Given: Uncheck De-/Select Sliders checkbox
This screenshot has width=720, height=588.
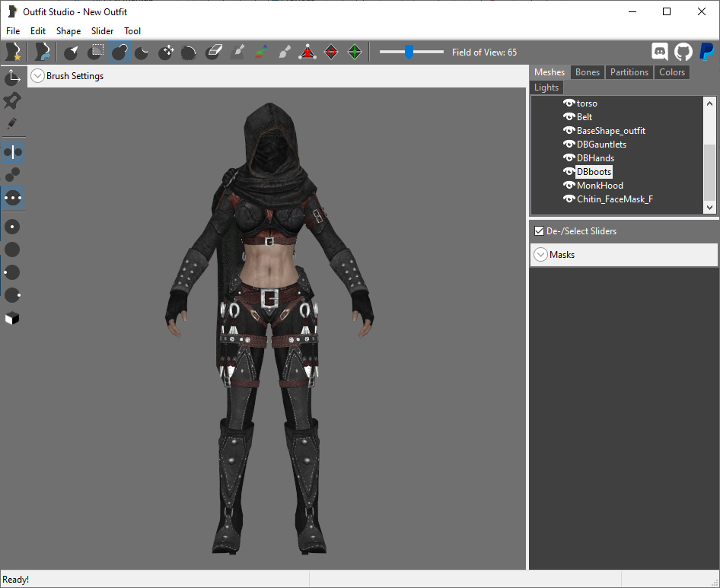Looking at the screenshot, I should click(539, 231).
